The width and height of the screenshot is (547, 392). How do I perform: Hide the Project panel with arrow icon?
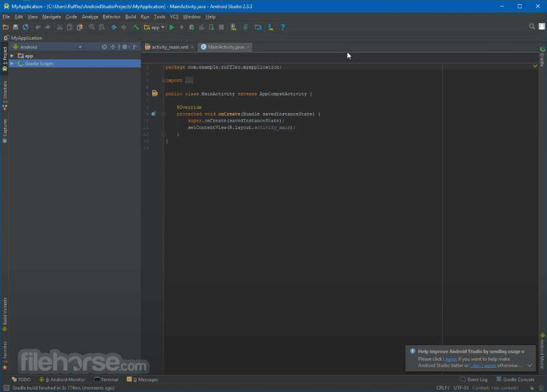pyautogui.click(x=135, y=47)
